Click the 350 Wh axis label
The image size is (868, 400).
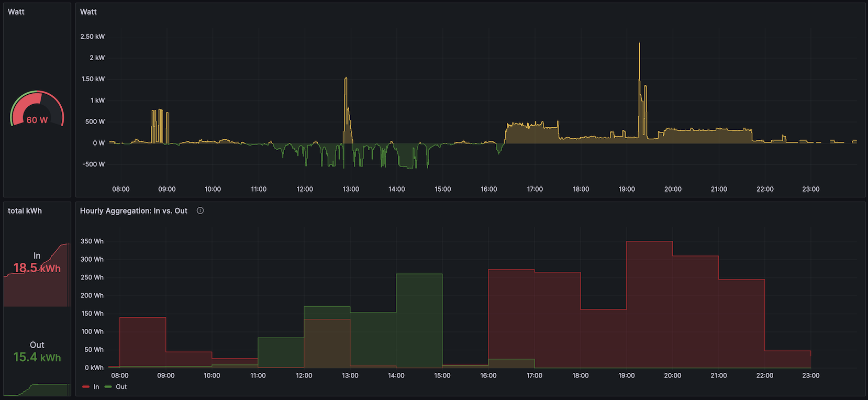tap(92, 241)
